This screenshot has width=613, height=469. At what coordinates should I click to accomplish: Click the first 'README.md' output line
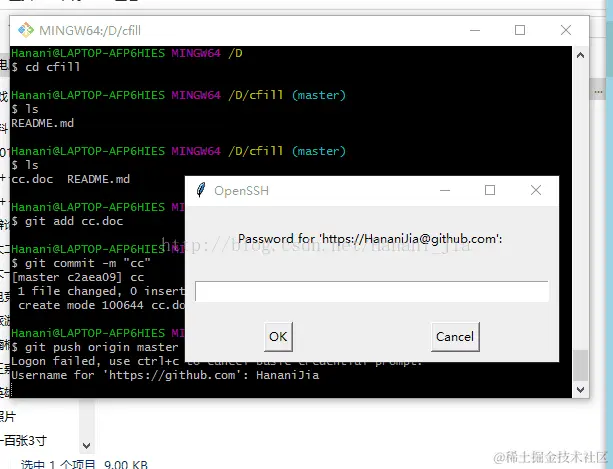tap(43, 123)
